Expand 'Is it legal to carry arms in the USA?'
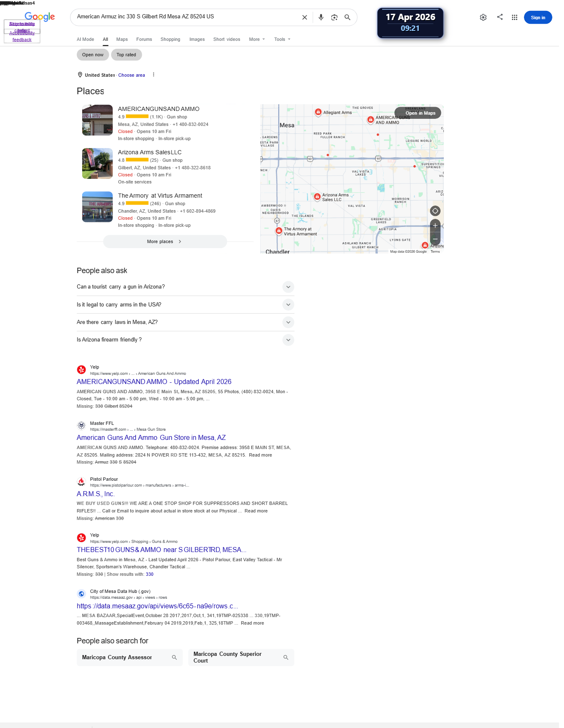 (185, 305)
